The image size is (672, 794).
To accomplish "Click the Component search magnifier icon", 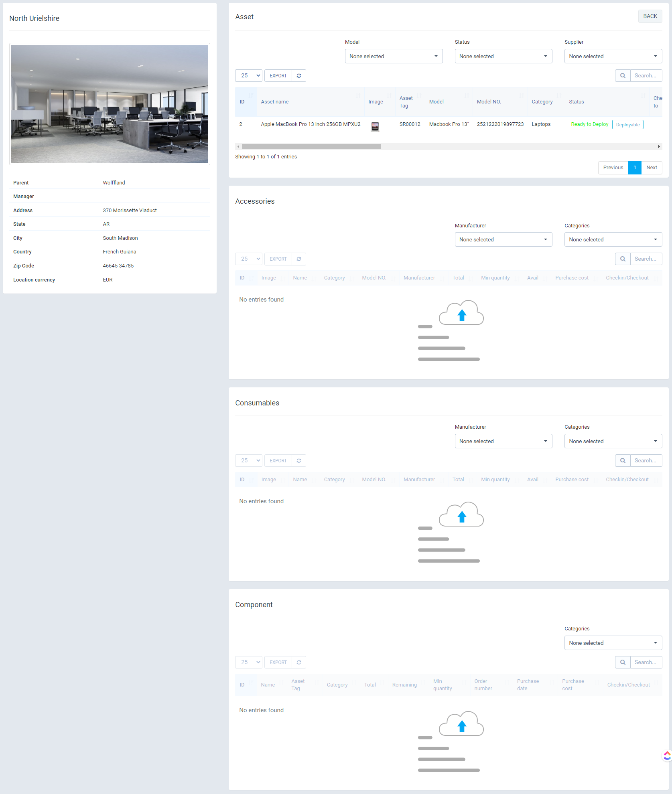I will coord(623,662).
